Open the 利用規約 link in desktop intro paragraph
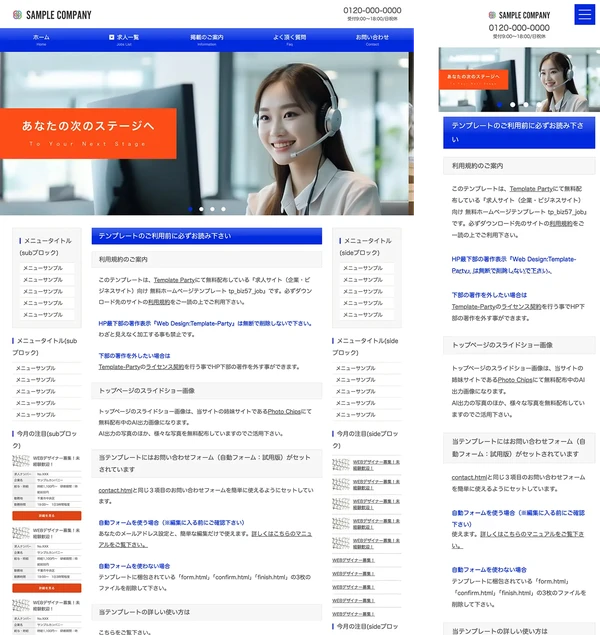Image resolution: width=600 pixels, height=635 pixels. click(159, 302)
